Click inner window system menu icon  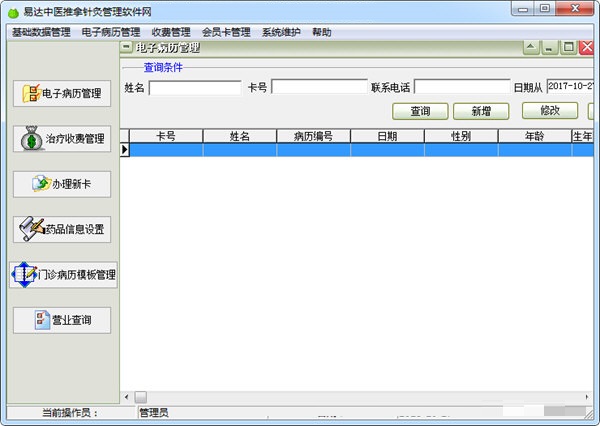(x=126, y=47)
